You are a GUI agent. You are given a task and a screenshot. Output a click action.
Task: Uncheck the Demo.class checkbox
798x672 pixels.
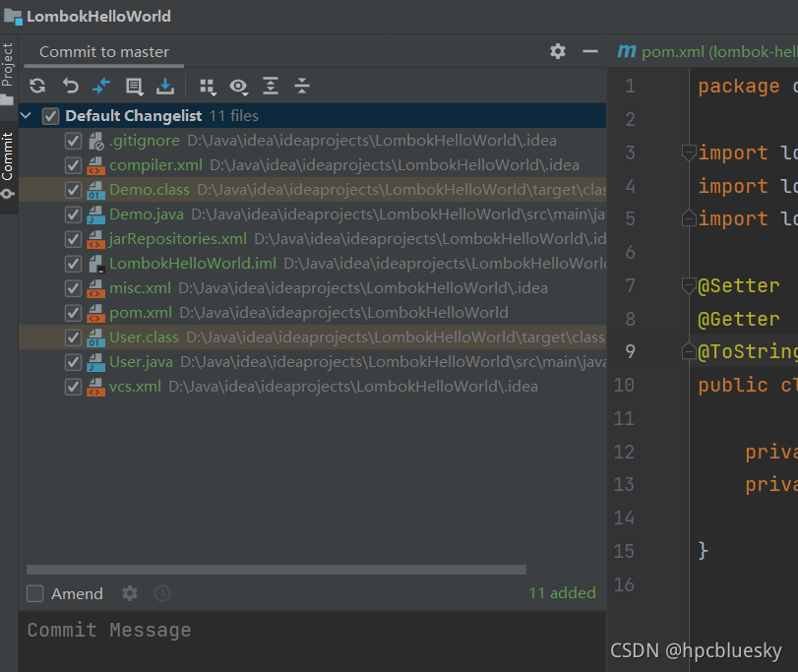(73, 190)
